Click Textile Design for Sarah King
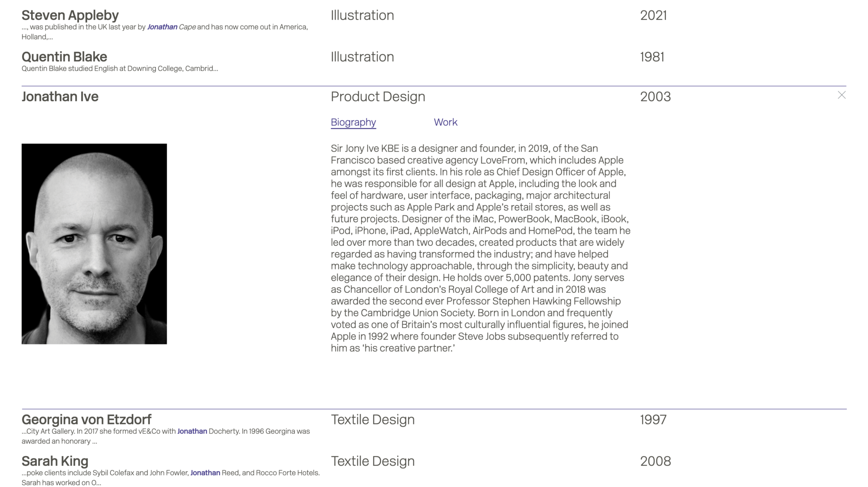 [372, 461]
